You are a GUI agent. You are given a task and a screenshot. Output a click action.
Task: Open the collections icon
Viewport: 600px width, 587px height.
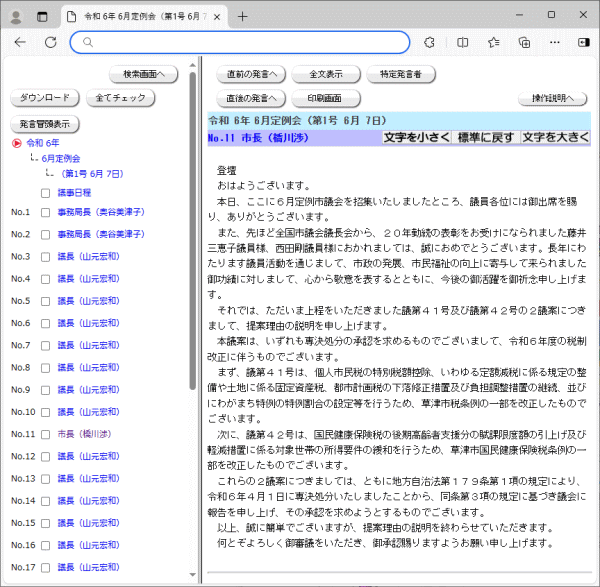coord(524,42)
